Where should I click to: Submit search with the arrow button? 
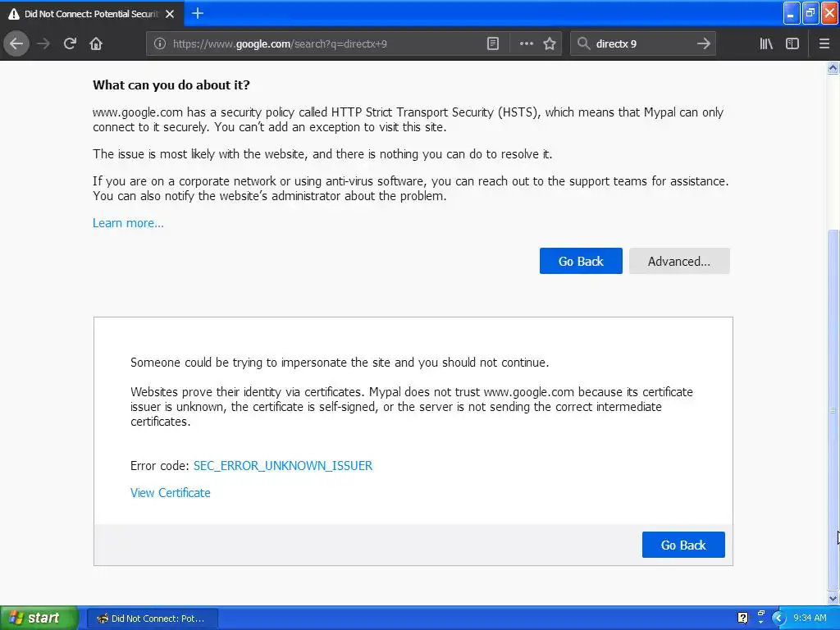coord(703,44)
